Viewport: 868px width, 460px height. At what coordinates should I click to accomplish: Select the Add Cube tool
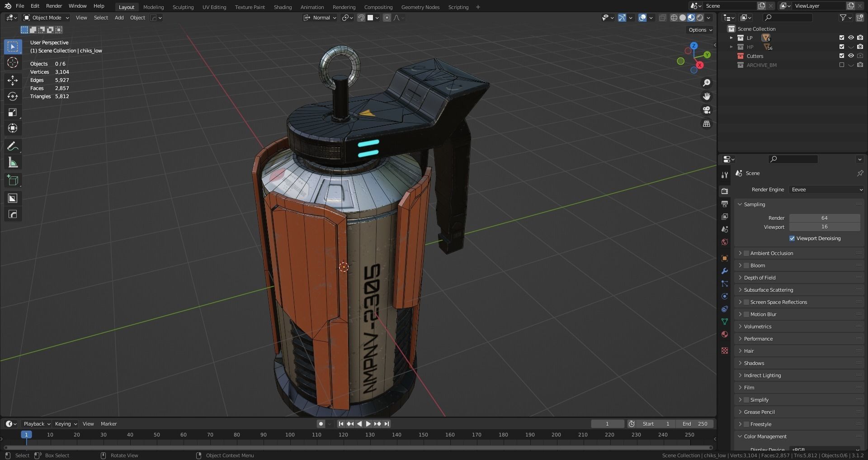coord(13,180)
